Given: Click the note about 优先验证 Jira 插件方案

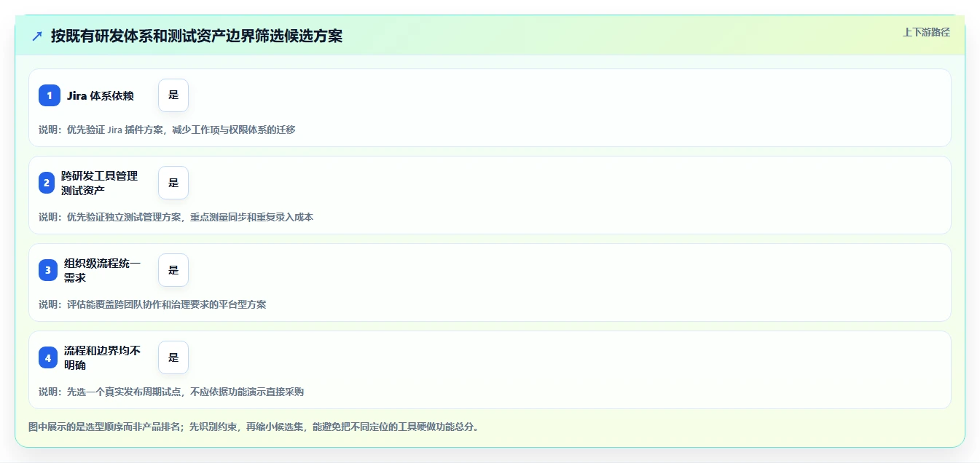Looking at the screenshot, I should point(167,130).
